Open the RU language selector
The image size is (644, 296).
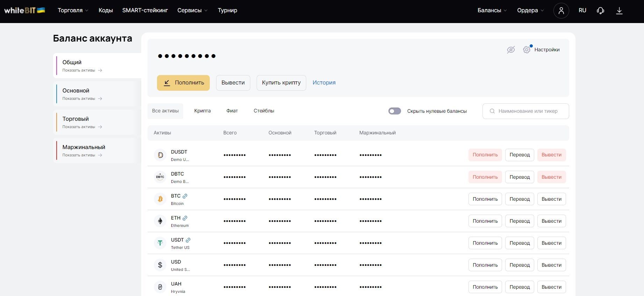(x=582, y=10)
